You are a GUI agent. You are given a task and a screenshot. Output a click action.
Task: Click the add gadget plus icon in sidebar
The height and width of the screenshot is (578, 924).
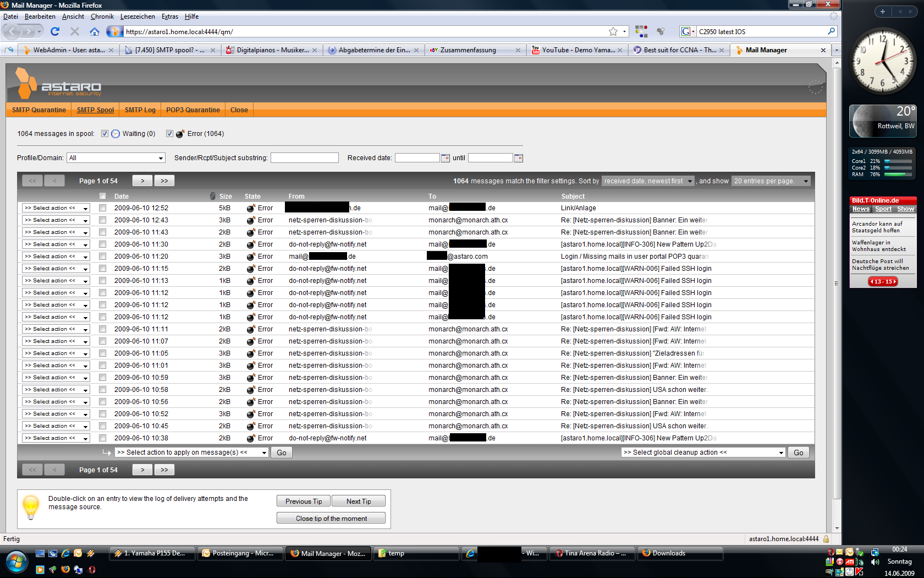click(882, 12)
